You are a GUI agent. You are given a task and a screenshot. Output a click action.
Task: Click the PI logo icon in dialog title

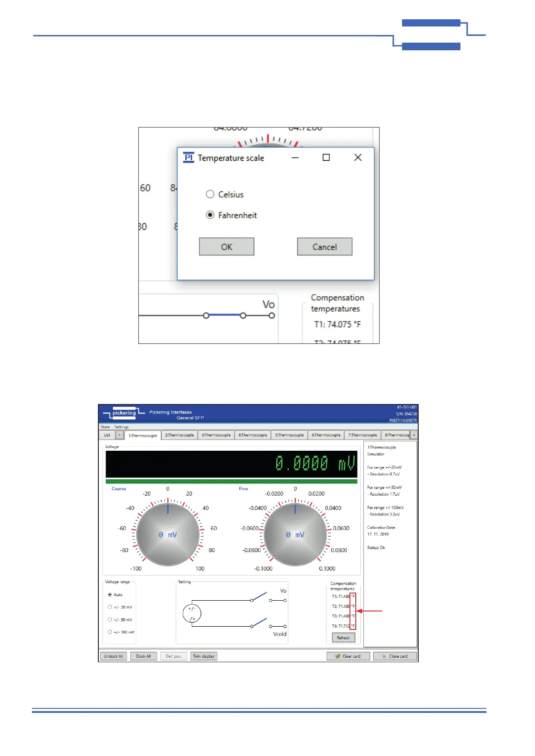coord(189,158)
